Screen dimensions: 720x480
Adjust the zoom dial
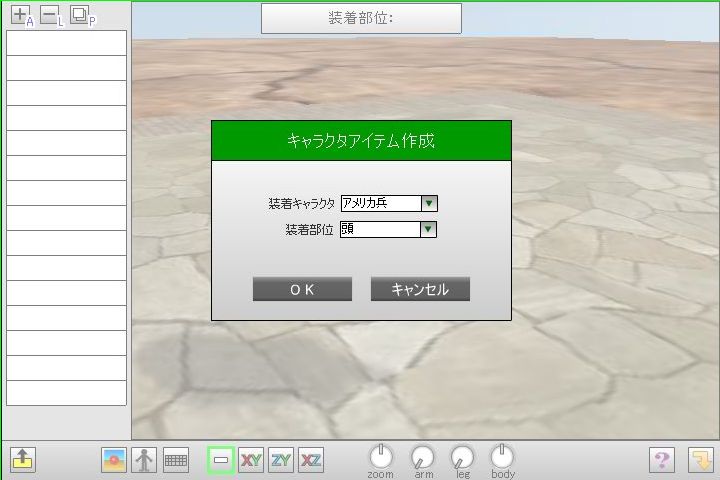381,457
